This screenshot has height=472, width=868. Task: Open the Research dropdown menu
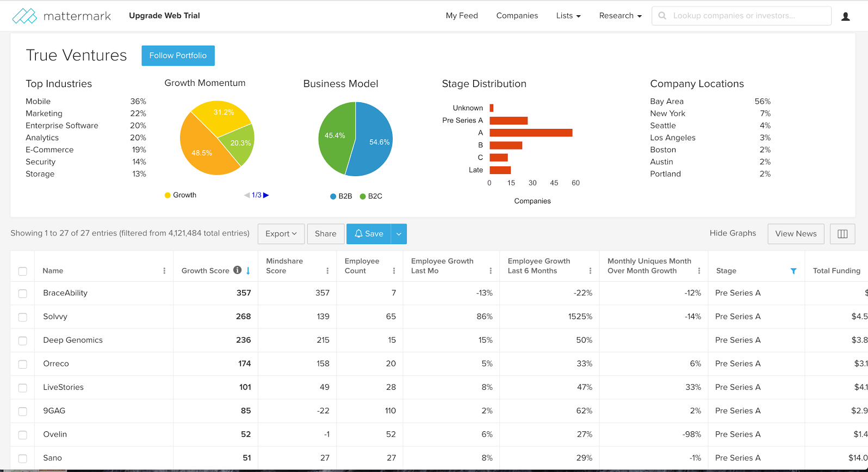[x=620, y=16]
